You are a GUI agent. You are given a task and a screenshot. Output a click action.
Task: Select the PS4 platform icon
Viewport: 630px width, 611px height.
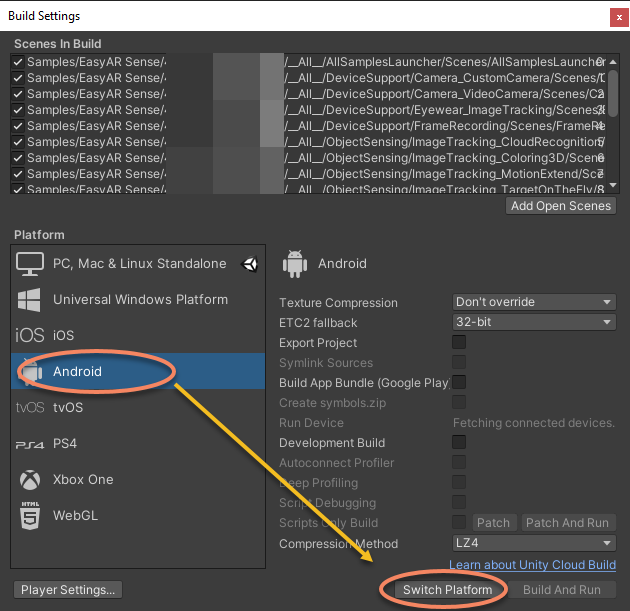coord(30,444)
